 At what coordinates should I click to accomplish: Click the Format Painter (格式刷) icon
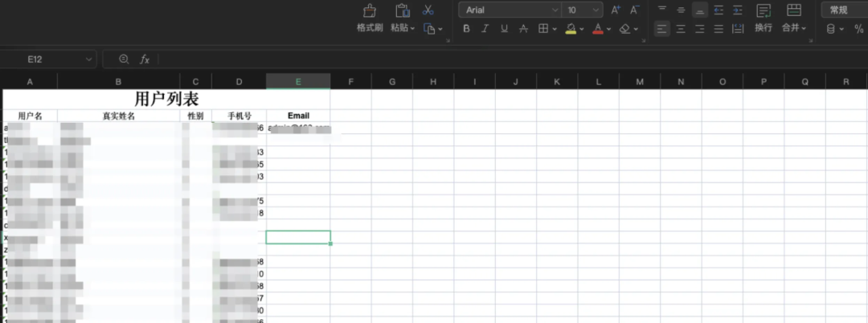[370, 10]
